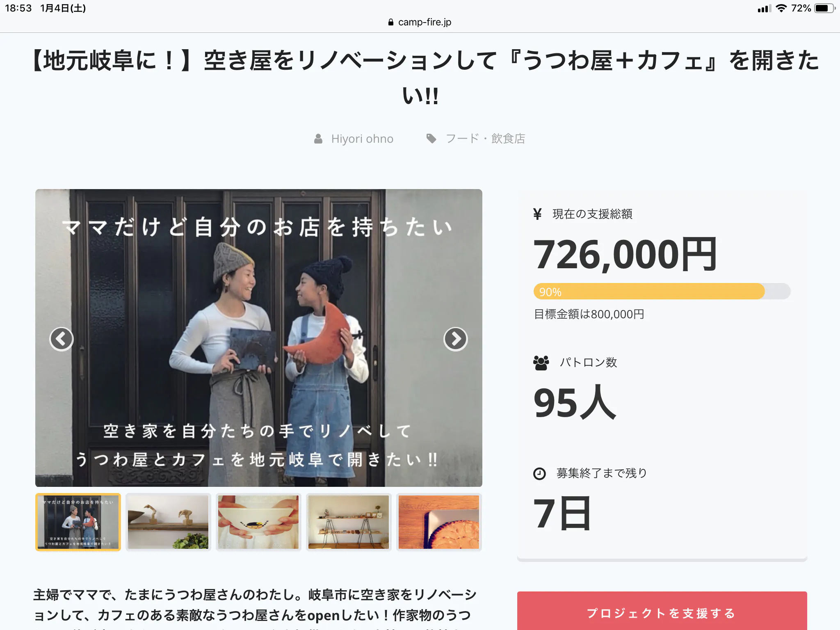Select the hands holding bowl thumbnail

pyautogui.click(x=258, y=522)
